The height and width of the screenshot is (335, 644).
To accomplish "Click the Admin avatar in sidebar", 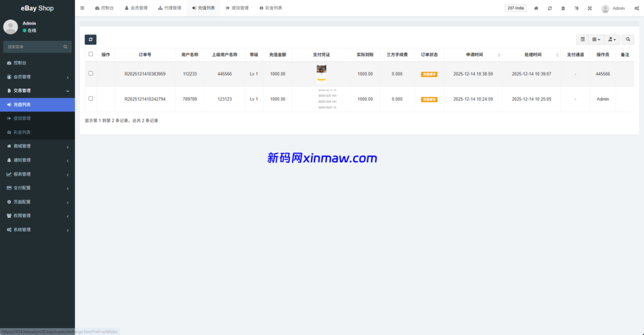I will tap(10, 26).
